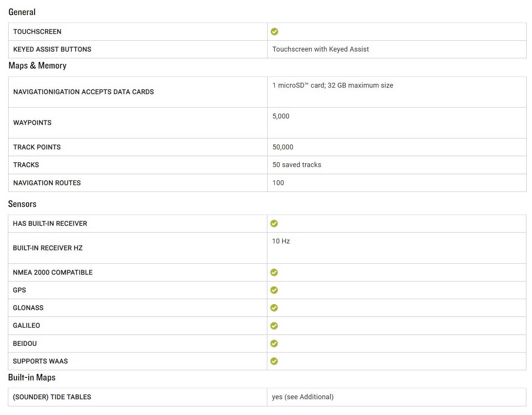The image size is (532, 415).
Task: Select the Built-in Maps heading
Action: [32, 377]
